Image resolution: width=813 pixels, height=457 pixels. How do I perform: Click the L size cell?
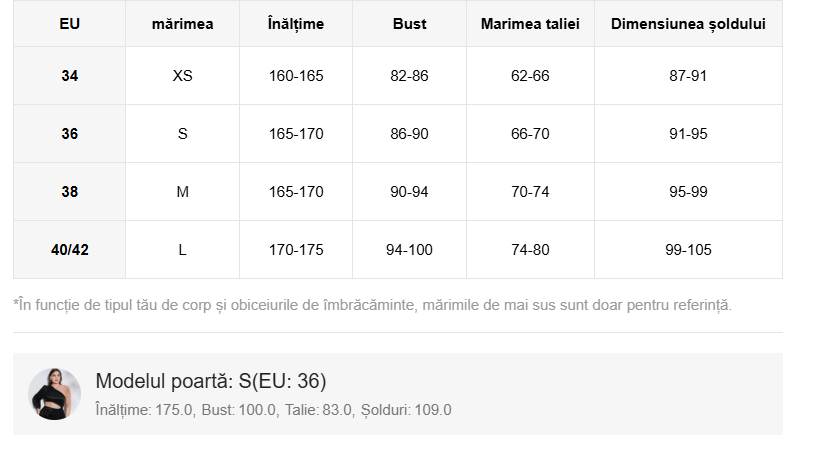point(182,250)
